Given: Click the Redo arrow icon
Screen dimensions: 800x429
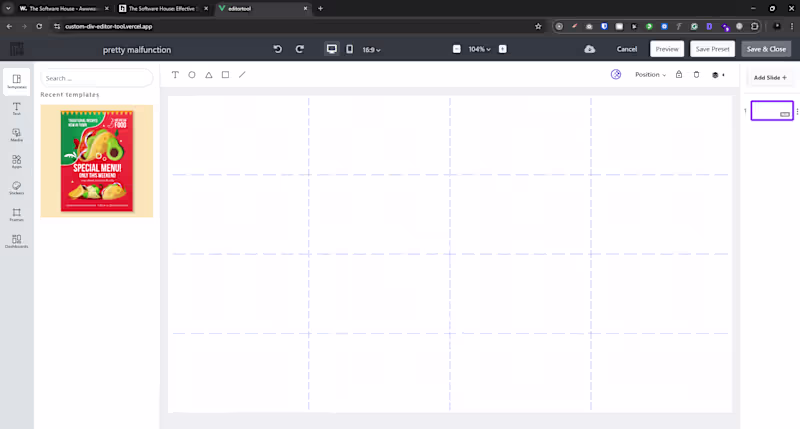Looking at the screenshot, I should 299,49.
